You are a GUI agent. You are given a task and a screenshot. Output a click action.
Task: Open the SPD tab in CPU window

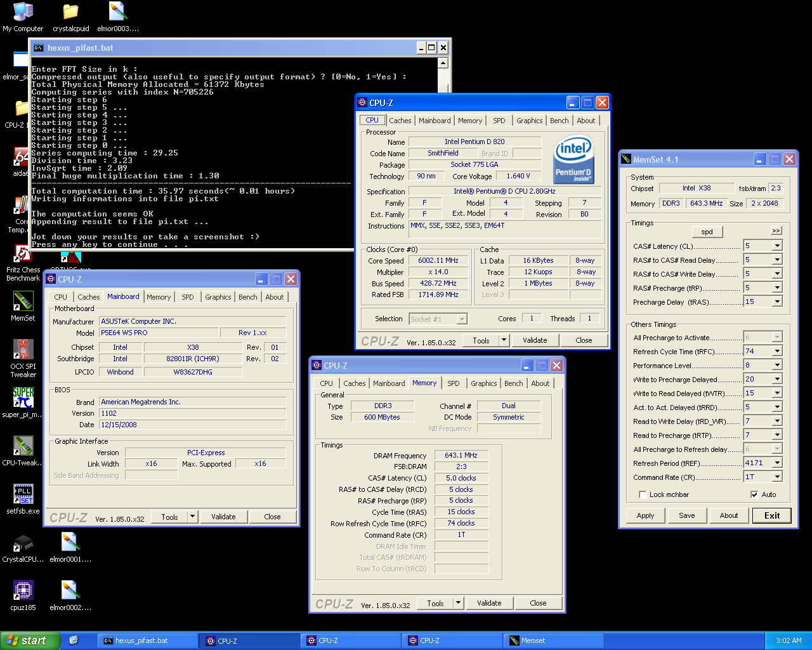point(499,121)
